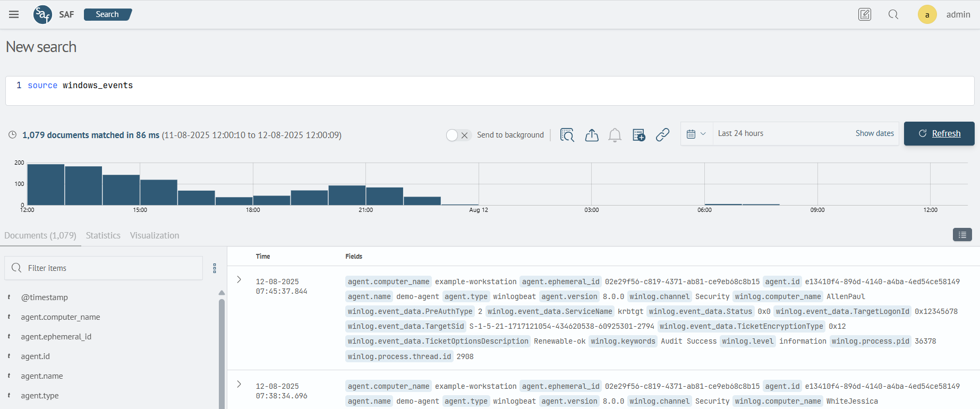Click the tallest histogram bar at 12:00

pyautogui.click(x=46, y=184)
